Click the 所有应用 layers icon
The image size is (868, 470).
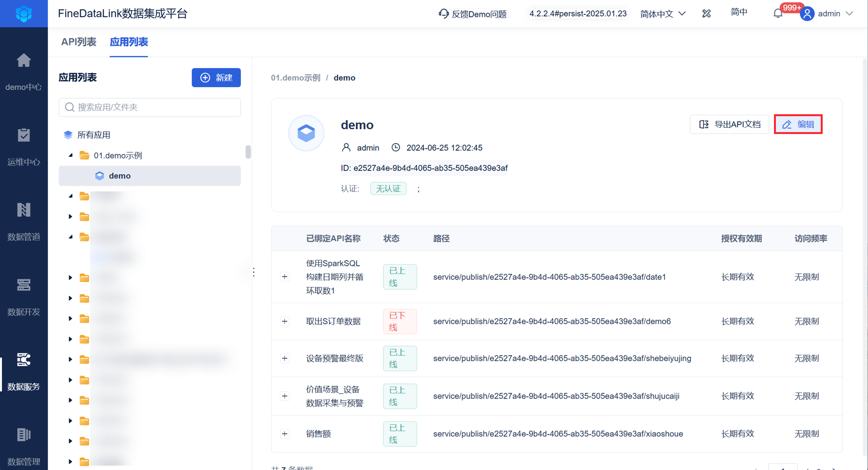(68, 135)
